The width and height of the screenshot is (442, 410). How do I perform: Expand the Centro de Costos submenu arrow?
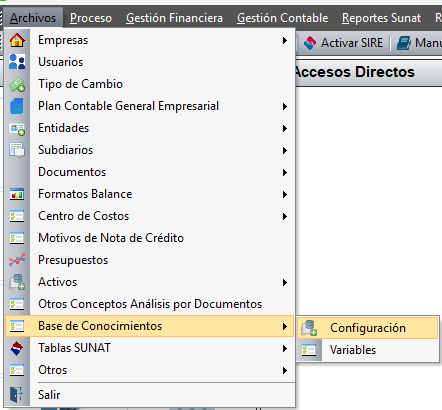[285, 216]
